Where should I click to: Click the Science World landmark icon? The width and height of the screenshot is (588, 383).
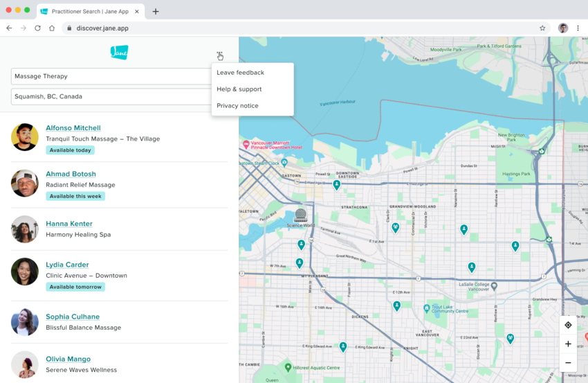[x=300, y=214]
